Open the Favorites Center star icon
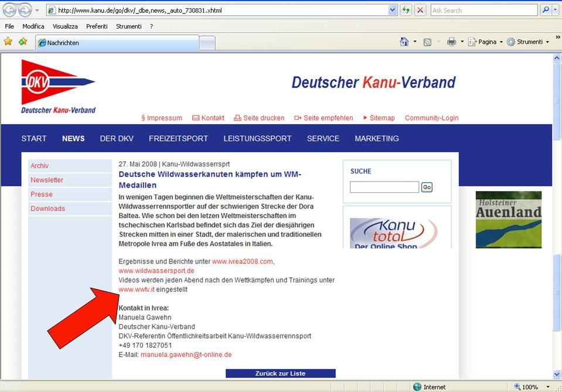The width and height of the screenshot is (562, 392). point(8,42)
